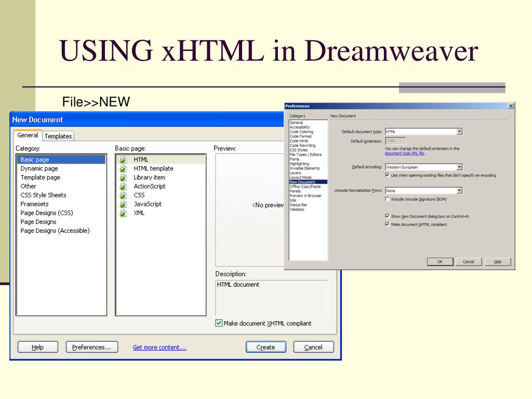The height and width of the screenshot is (399, 532).
Task: Open the document type XML file link
Action: 404,153
